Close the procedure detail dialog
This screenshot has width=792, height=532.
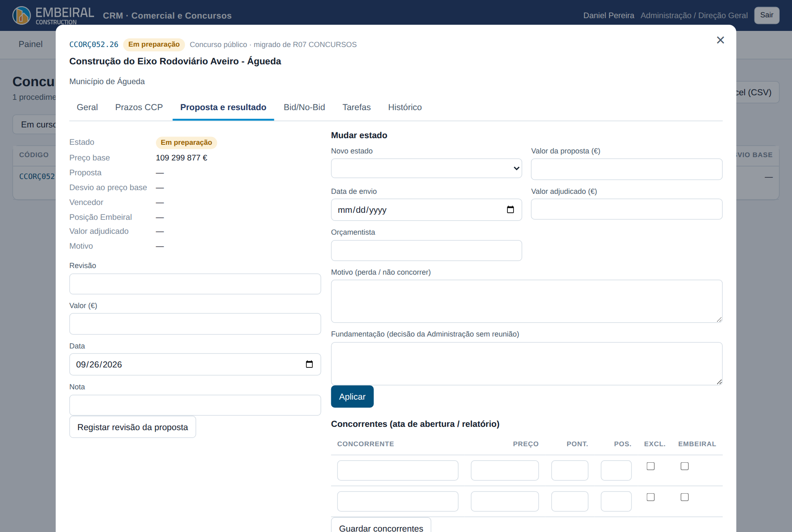tap(720, 40)
